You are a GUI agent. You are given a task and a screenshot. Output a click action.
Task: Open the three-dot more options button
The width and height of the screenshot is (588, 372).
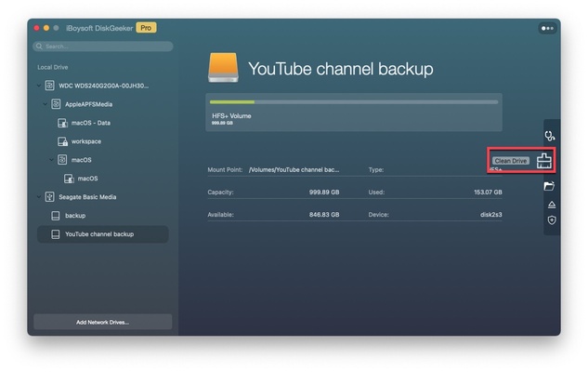click(x=546, y=29)
